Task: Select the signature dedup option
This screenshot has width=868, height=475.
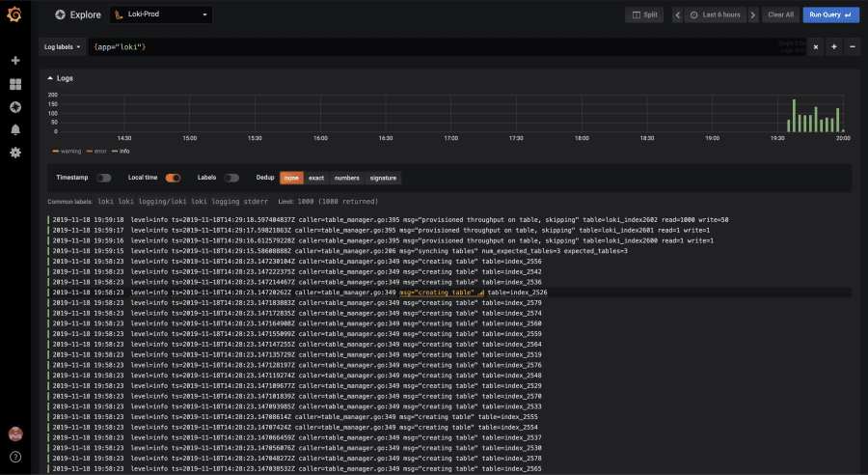Action: point(383,178)
